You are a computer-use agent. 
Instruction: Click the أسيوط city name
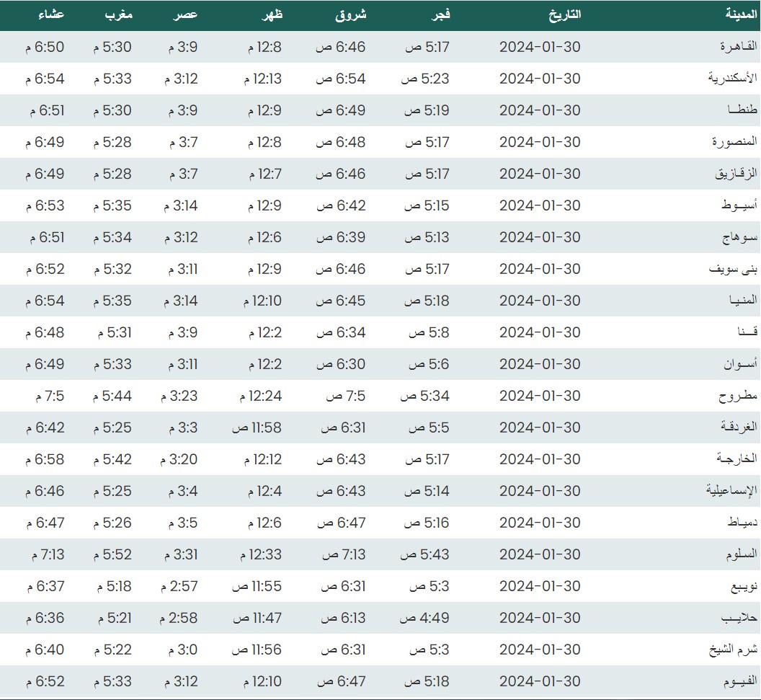click(739, 205)
